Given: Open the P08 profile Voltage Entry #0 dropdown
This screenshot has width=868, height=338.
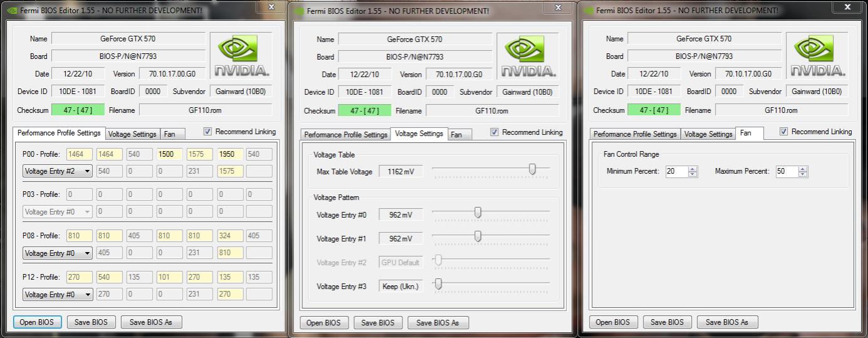Looking at the screenshot, I should tap(57, 253).
